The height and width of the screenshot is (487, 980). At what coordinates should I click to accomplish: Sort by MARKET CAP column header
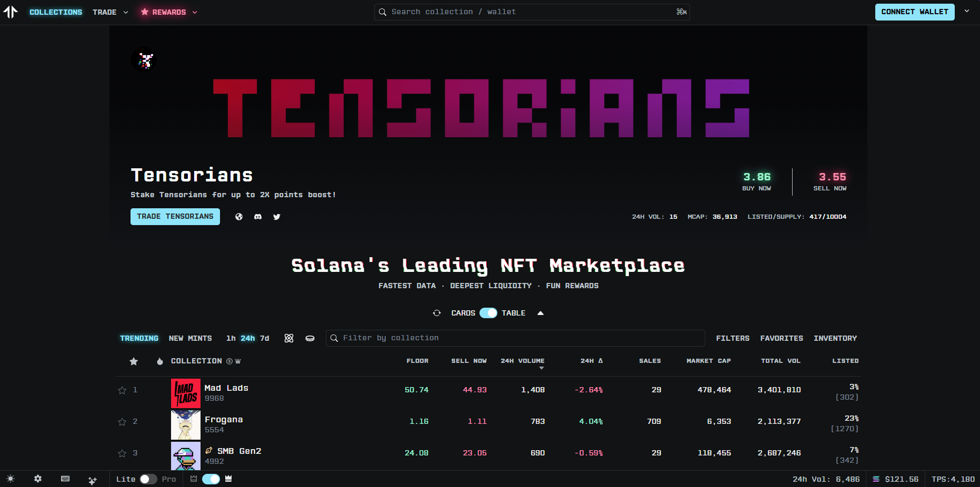[708, 361]
